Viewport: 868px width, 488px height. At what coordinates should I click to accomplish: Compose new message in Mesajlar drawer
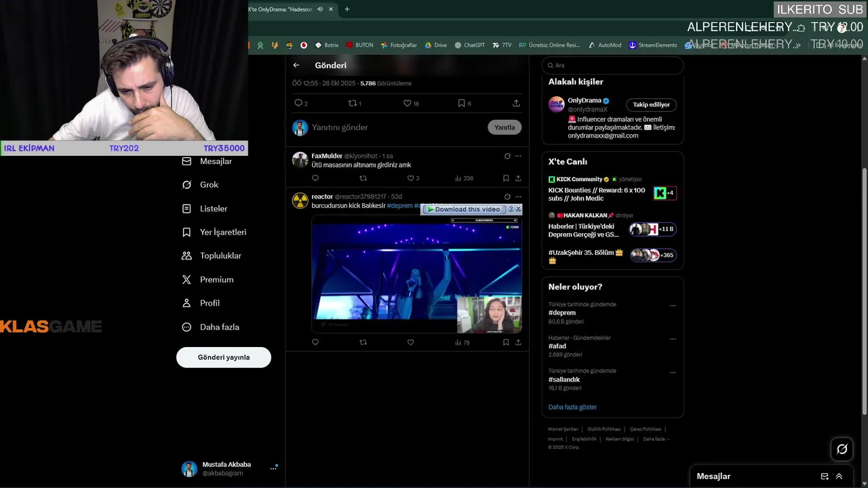[x=825, y=476]
